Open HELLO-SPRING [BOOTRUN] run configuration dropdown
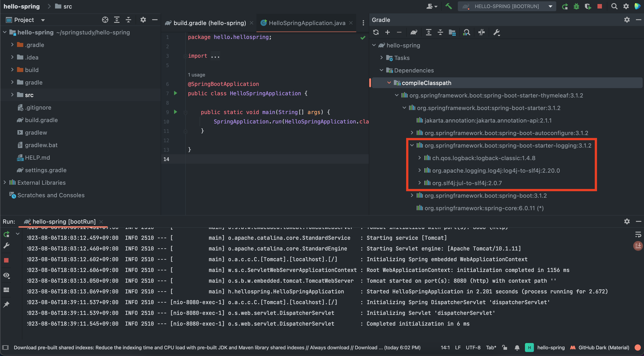This screenshot has height=356, width=644. coord(507,6)
